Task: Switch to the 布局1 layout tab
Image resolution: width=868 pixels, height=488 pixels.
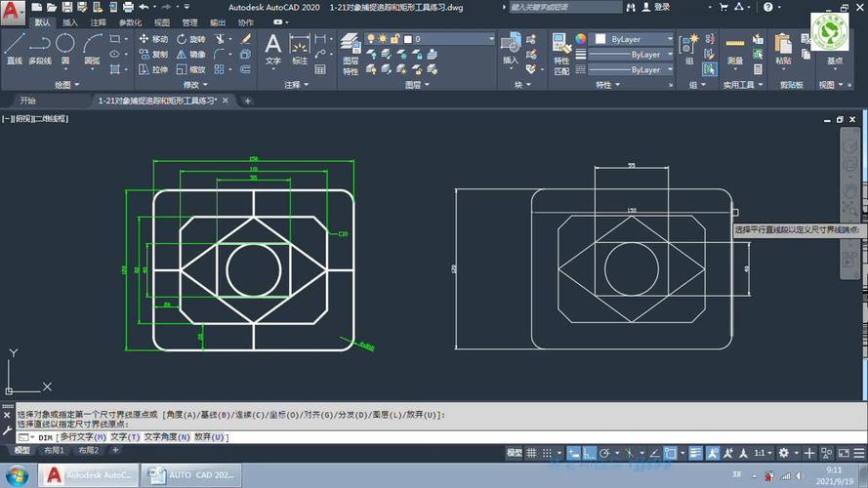Action: coord(54,450)
